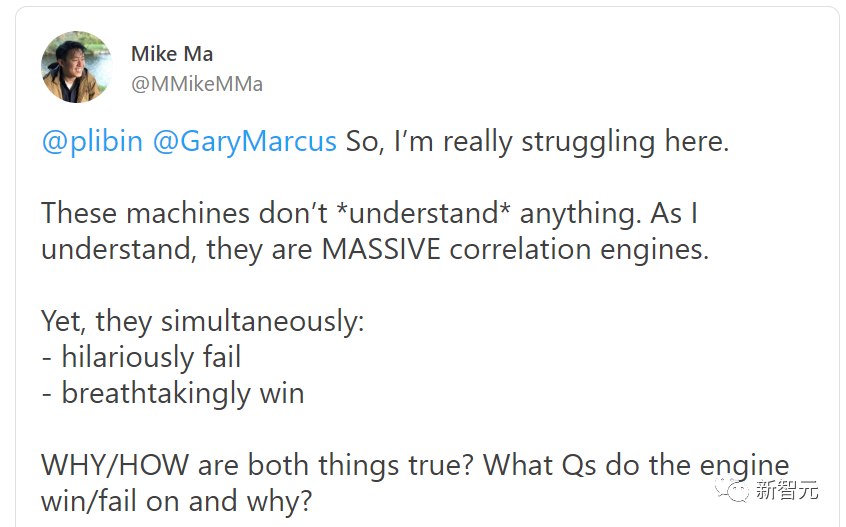Click the bullet "- breathtakingly win"
The height and width of the screenshot is (527, 846).
173,393
